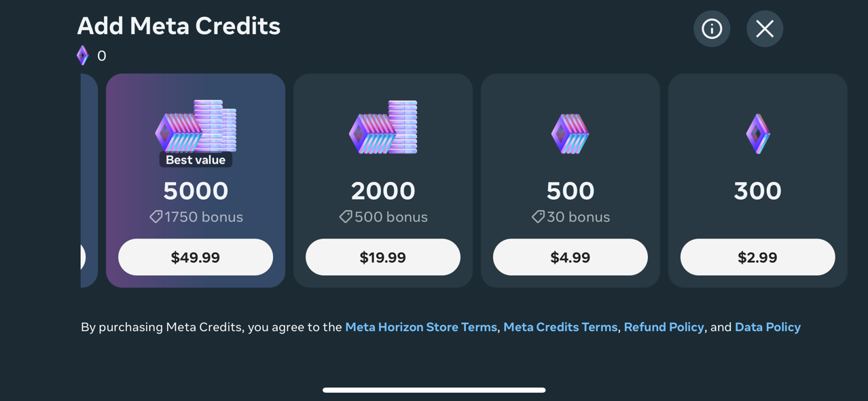This screenshot has height=401, width=868.
Task: Buy 5000 credits for $49.99
Action: pos(196,257)
